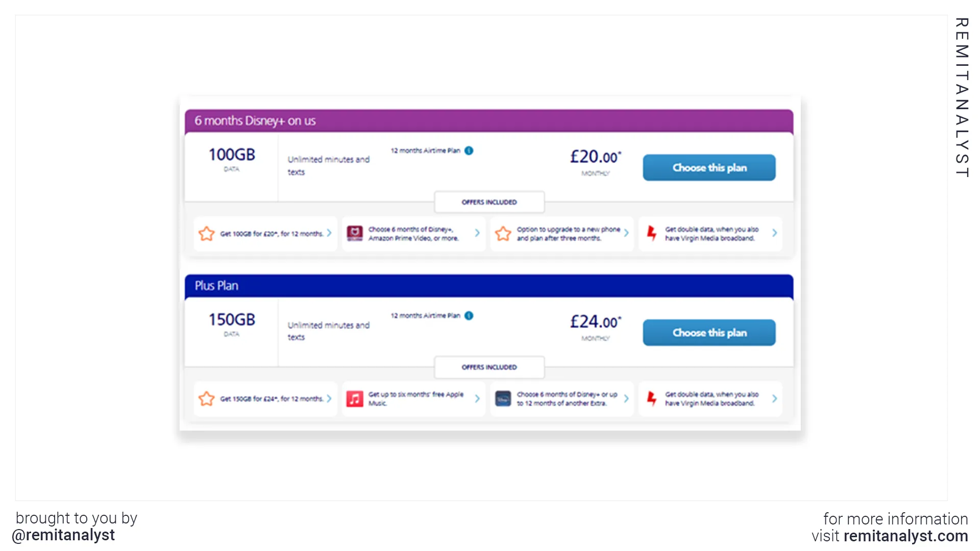Click the info icon beside the 150GB Airtime Plan

[469, 315]
